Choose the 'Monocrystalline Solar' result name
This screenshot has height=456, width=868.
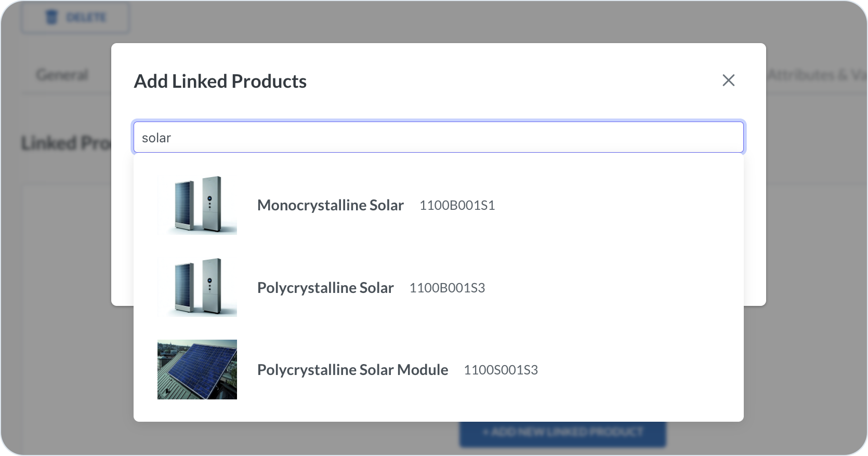(x=331, y=205)
